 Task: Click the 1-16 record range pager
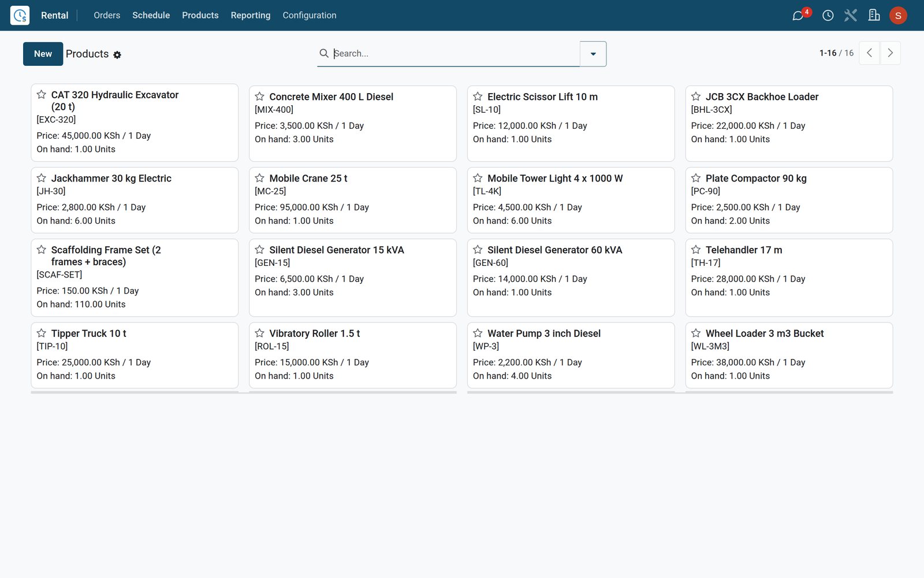[x=828, y=53]
